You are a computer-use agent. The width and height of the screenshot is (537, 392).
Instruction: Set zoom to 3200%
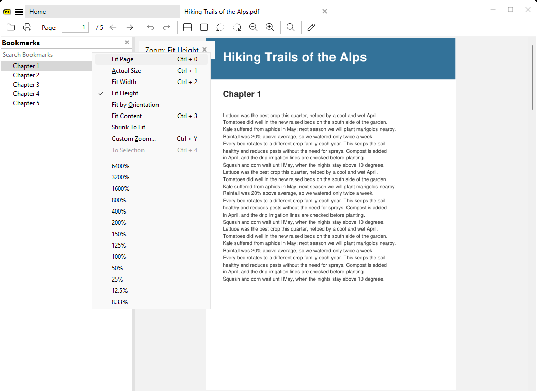pyautogui.click(x=151, y=177)
